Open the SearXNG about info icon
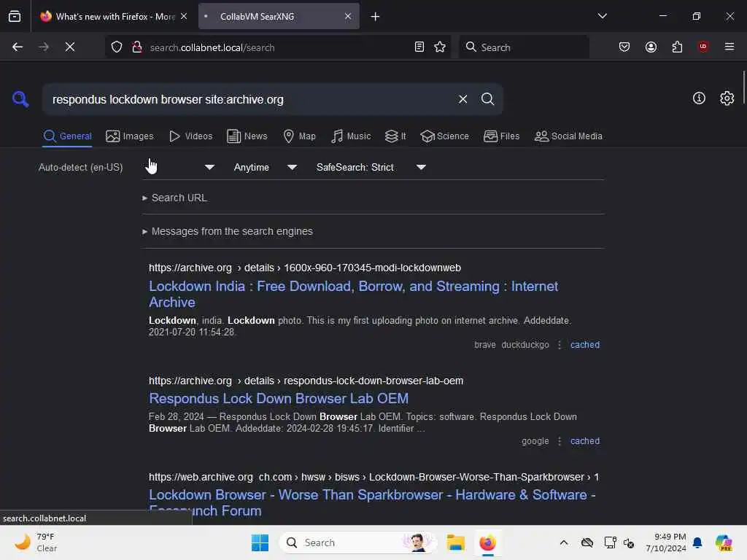Screen dimensions: 747x560 tap(699, 98)
